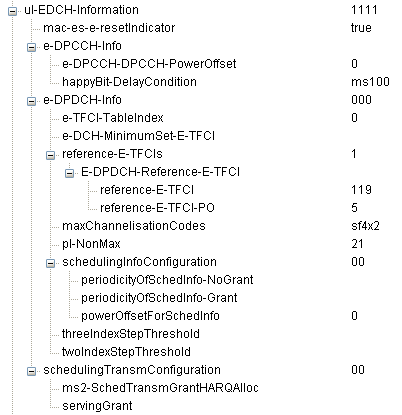Viewport: 402px width, 415px height.
Task: Select reference-E-TFCI-PO entry
Action: click(157, 208)
